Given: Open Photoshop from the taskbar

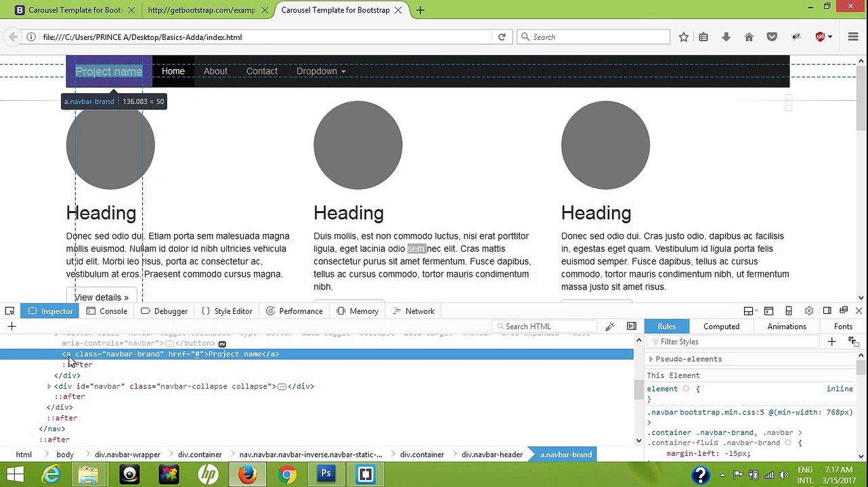Looking at the screenshot, I should [x=326, y=474].
